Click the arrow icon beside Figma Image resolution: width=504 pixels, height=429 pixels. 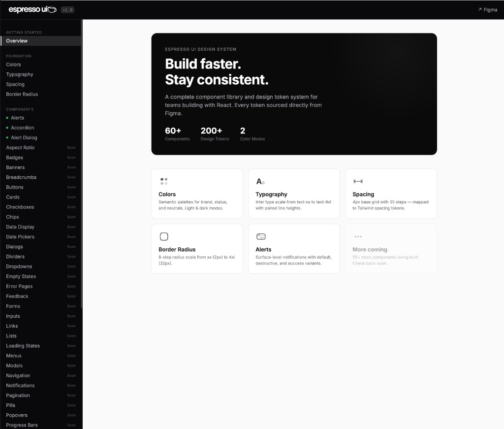pyautogui.click(x=480, y=10)
